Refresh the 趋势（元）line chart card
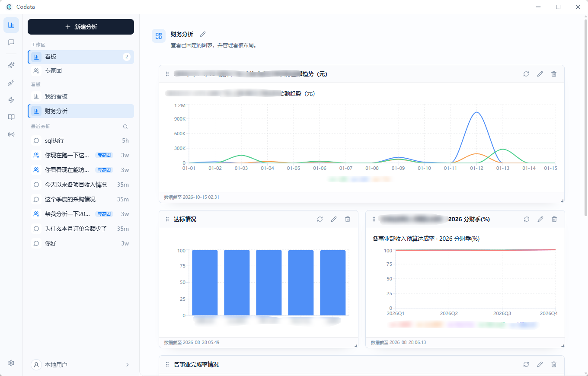The width and height of the screenshot is (588, 376). 526,74
